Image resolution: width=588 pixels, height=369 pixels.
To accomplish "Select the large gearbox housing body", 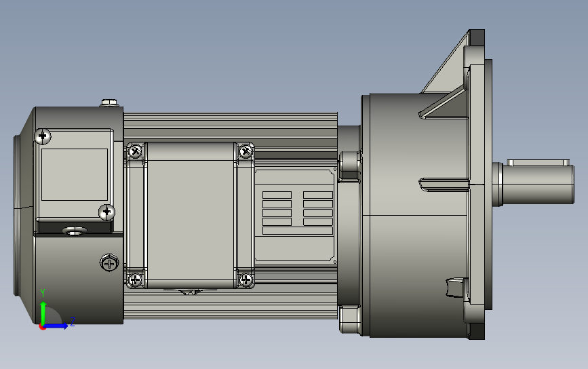I will 418,215.
